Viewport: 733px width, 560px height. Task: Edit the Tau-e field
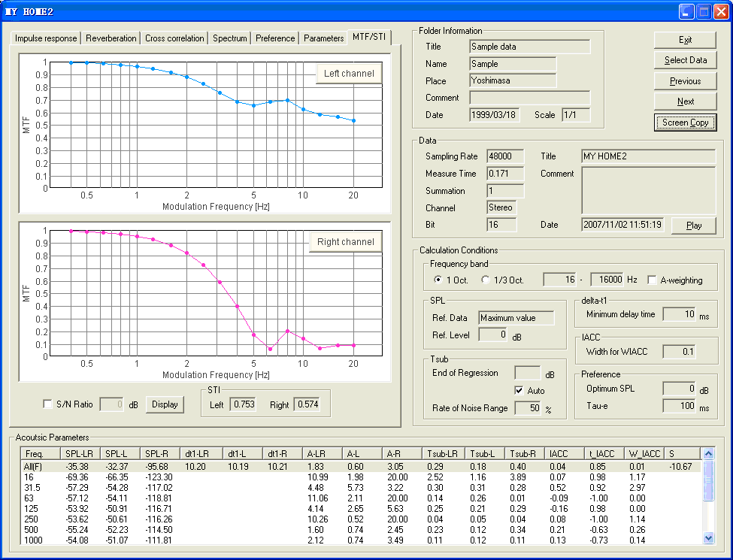click(x=679, y=406)
